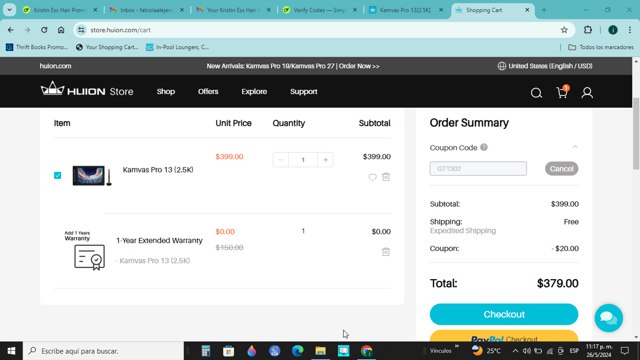Delete Kamvas Pro 13 with trash icon
Image resolution: width=640 pixels, height=360 pixels.
coord(386,177)
